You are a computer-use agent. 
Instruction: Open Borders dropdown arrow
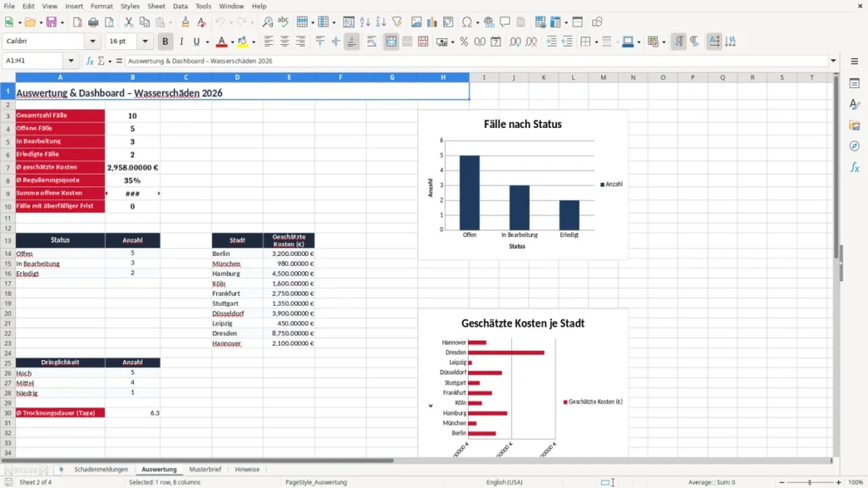tap(596, 42)
